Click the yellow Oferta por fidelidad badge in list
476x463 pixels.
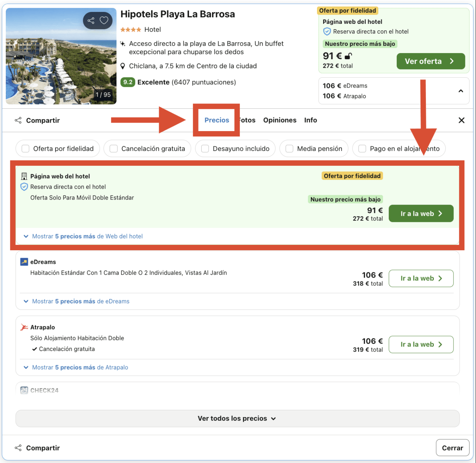(x=352, y=176)
